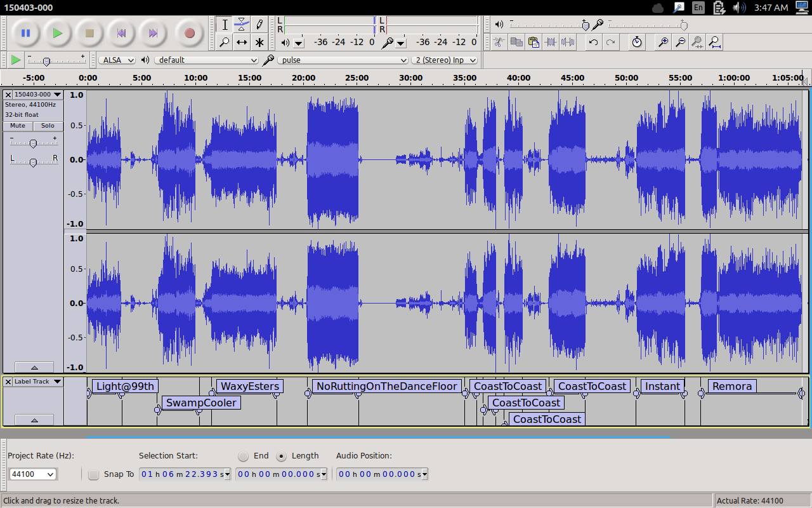Select the Draw pencil tool
812x508 pixels.
click(259, 25)
